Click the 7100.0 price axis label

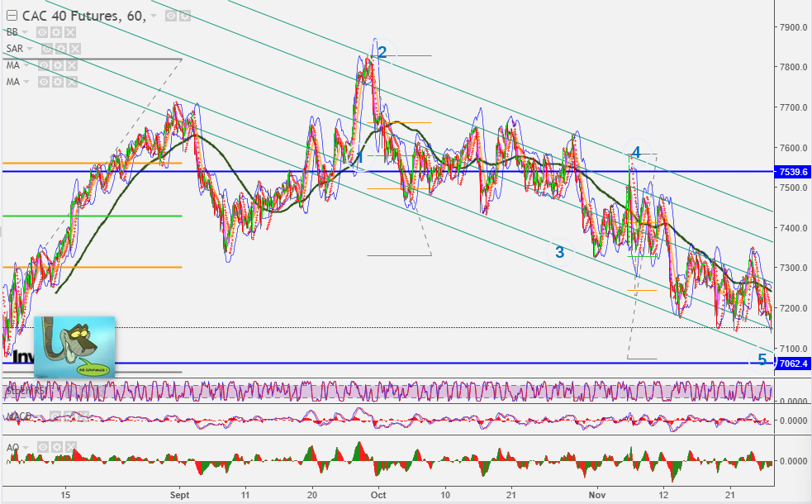point(793,349)
